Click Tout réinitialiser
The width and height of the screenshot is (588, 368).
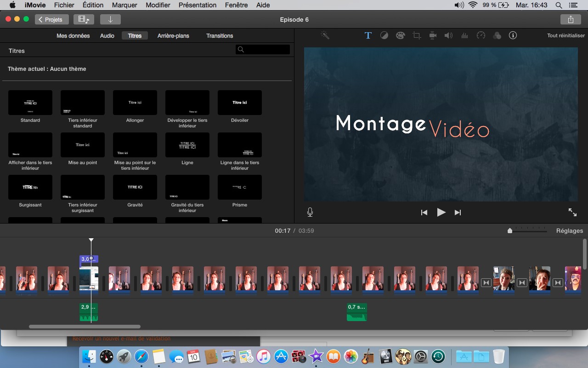pyautogui.click(x=566, y=35)
